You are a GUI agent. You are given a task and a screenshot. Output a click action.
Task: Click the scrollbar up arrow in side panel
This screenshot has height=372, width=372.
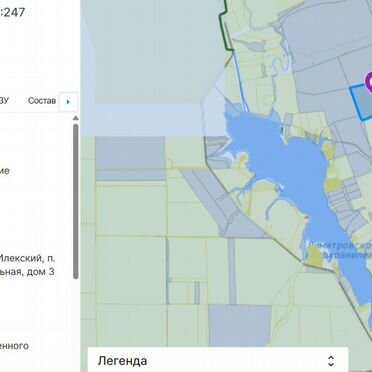(x=76, y=118)
